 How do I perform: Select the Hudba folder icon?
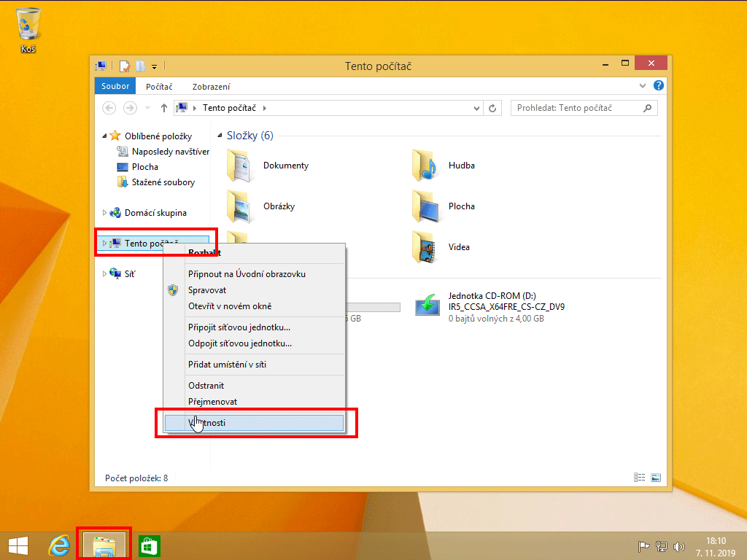coord(424,166)
